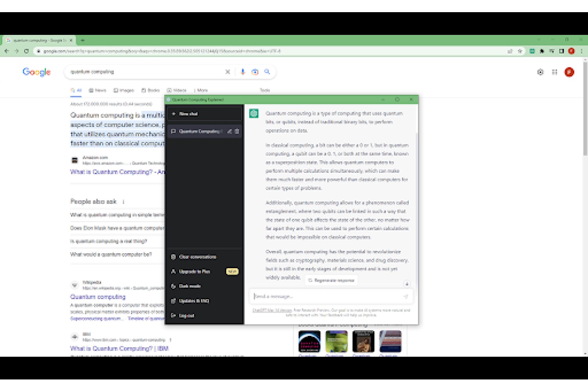Expand 'Does Elon Musk have a quantum computer'

117,228
